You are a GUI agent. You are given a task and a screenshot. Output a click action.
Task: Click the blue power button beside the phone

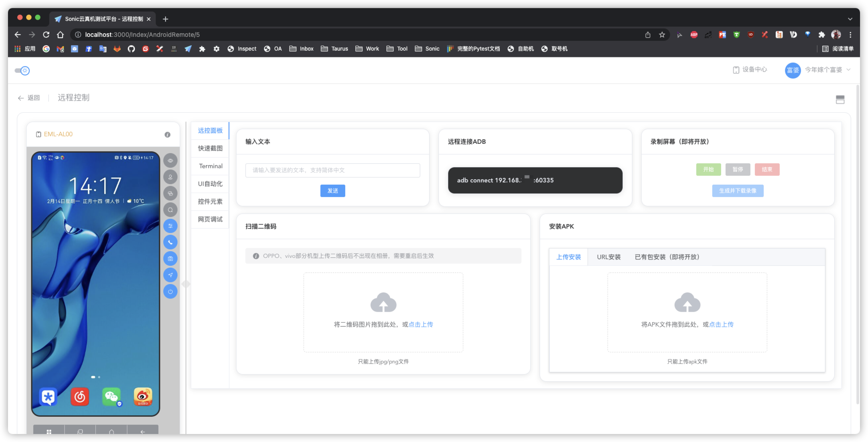pyautogui.click(x=170, y=291)
